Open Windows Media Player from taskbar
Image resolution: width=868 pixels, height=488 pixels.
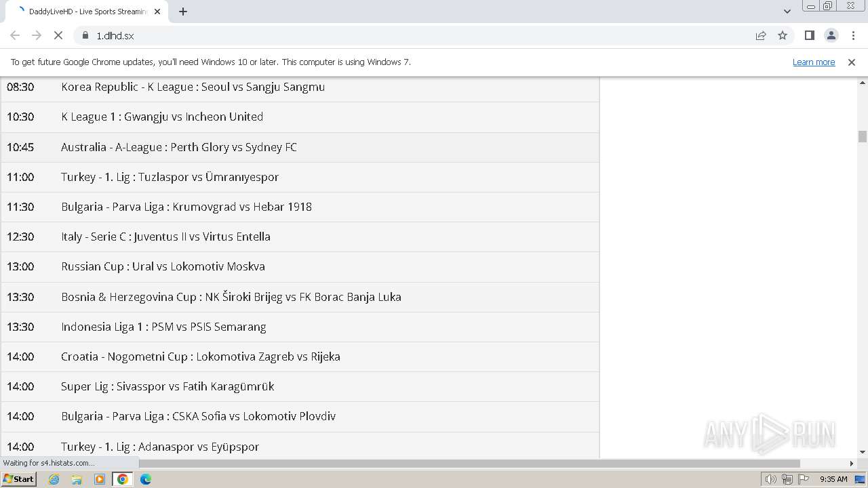pos(100,479)
